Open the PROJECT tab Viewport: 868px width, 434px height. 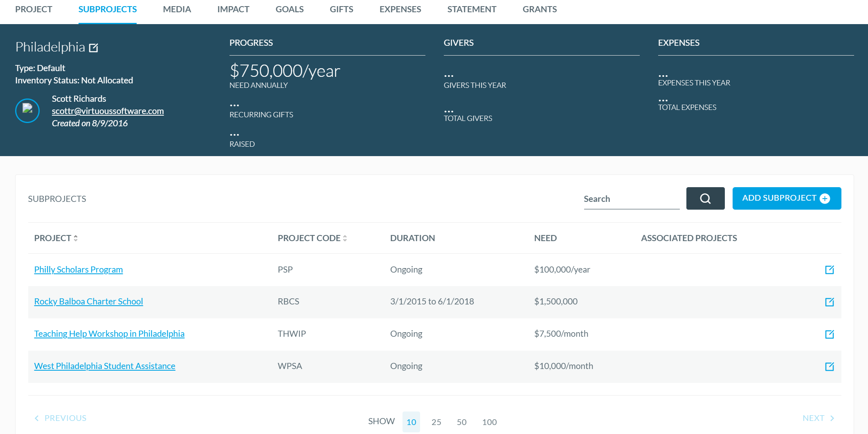[34, 9]
